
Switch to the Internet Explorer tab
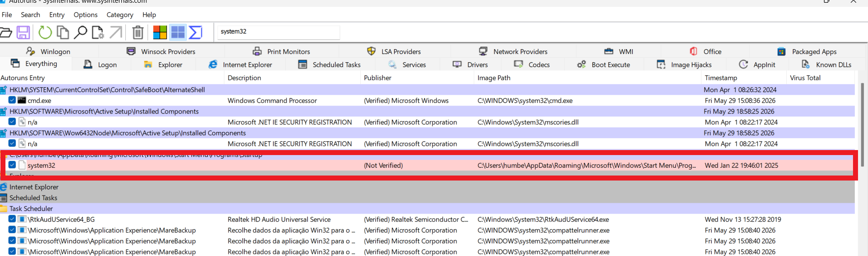coord(241,65)
